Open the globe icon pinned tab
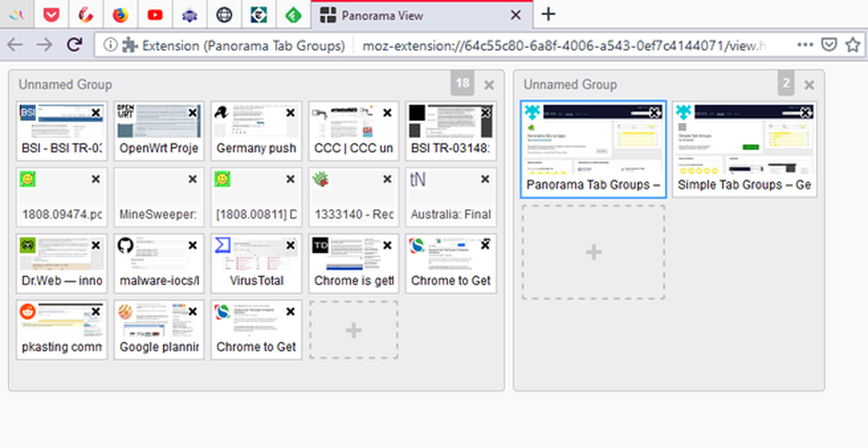This screenshot has width=868, height=448. (x=224, y=14)
